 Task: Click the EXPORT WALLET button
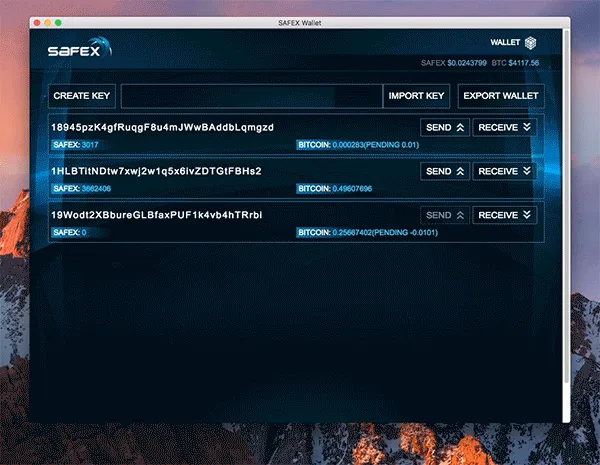[501, 96]
